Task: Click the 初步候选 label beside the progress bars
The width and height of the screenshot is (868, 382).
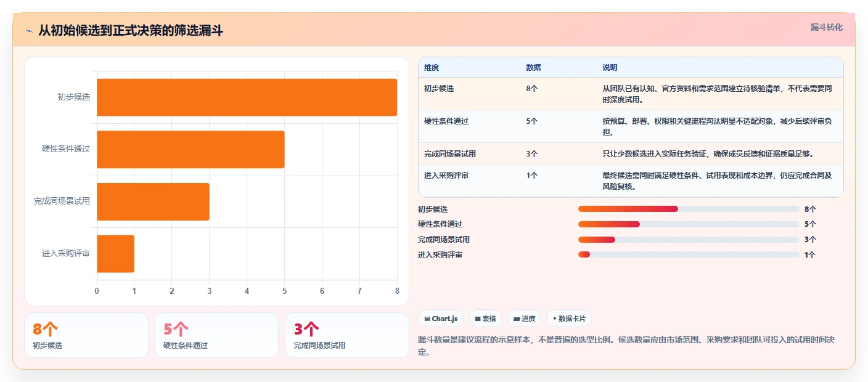Action: [433, 209]
